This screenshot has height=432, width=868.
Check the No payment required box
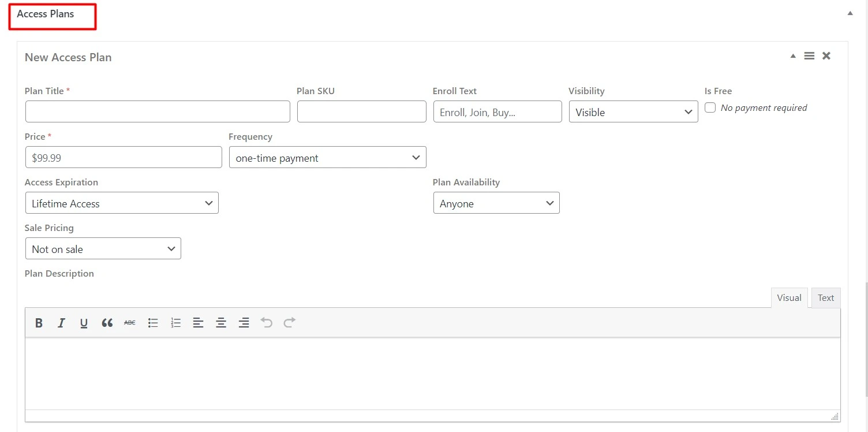pos(710,107)
